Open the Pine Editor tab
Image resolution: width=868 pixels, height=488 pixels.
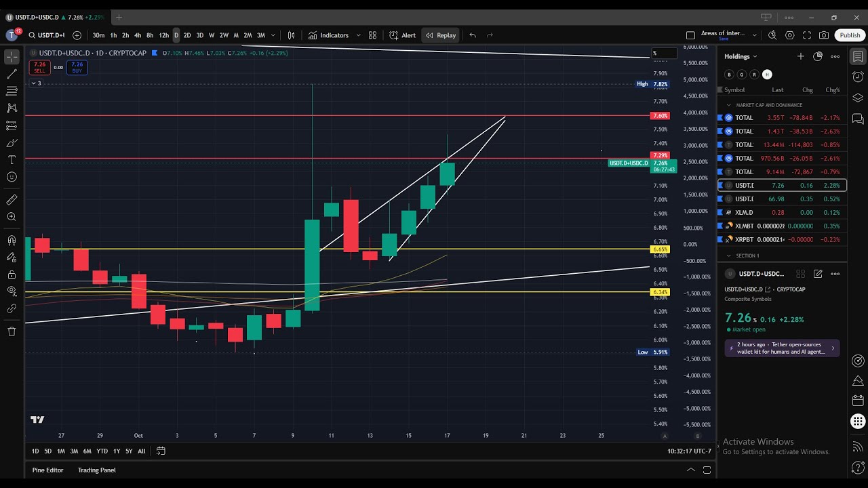pos(47,470)
